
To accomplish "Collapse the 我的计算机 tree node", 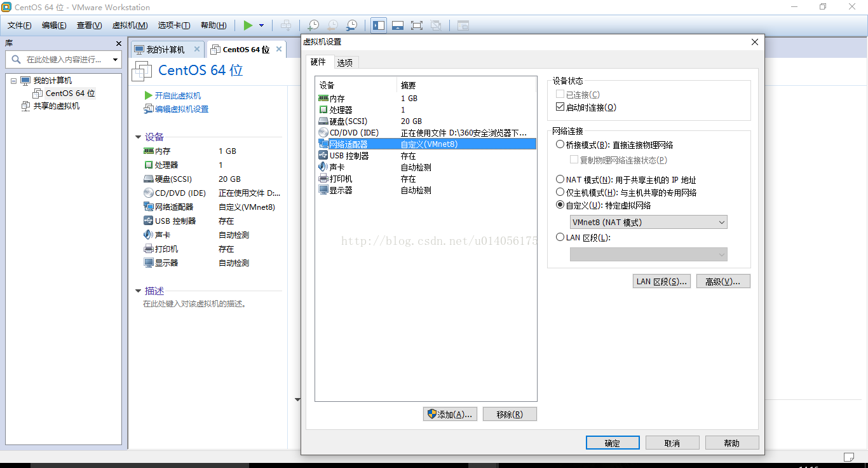I will coord(13,81).
